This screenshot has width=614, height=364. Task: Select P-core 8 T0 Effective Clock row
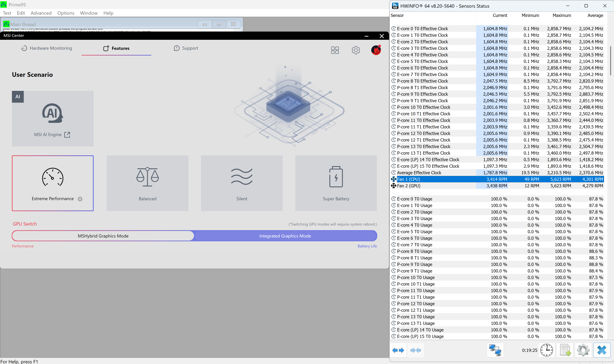(x=497, y=81)
